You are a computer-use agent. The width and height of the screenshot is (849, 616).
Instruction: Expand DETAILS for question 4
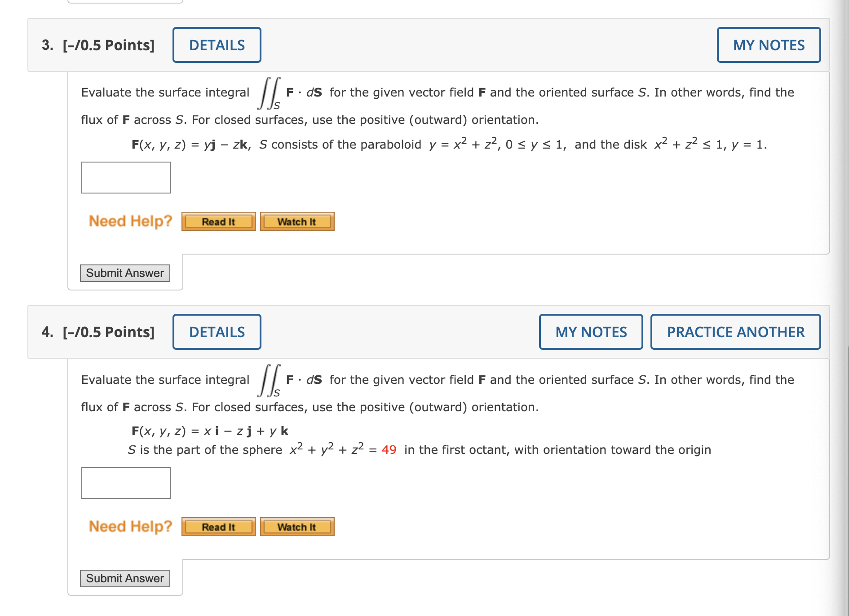[x=217, y=332]
